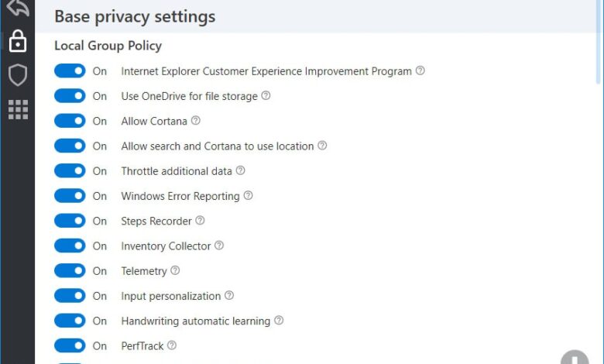
Task: Open help icon next to Telemetry
Action: pyautogui.click(x=175, y=271)
